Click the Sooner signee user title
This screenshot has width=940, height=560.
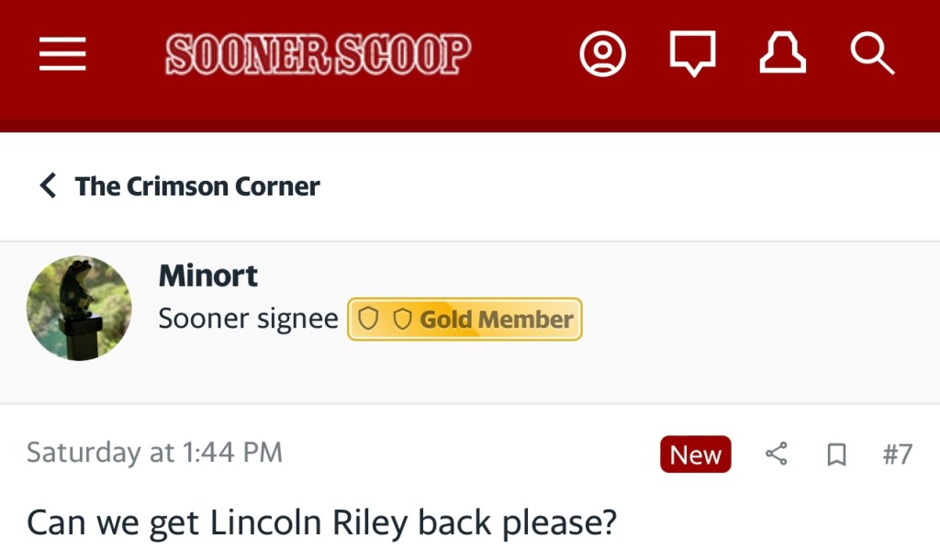coord(249,319)
